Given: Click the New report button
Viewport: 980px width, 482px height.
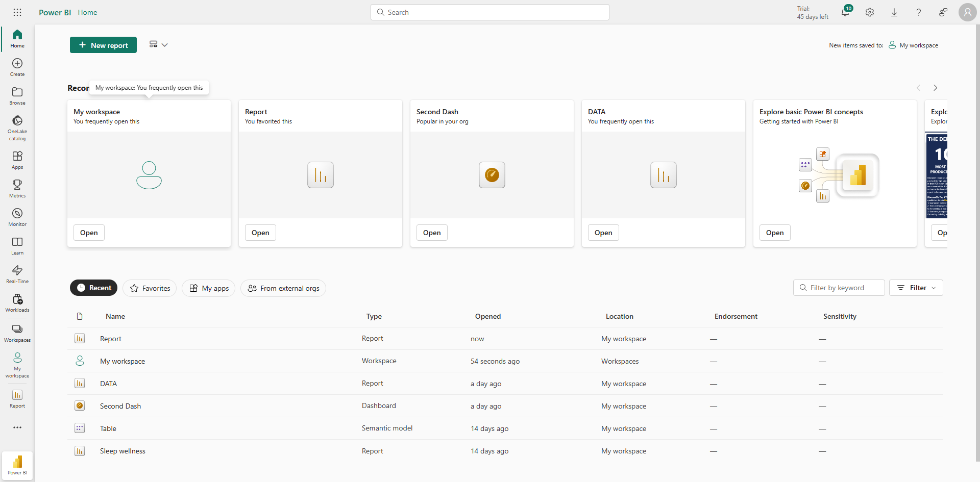Looking at the screenshot, I should point(103,45).
